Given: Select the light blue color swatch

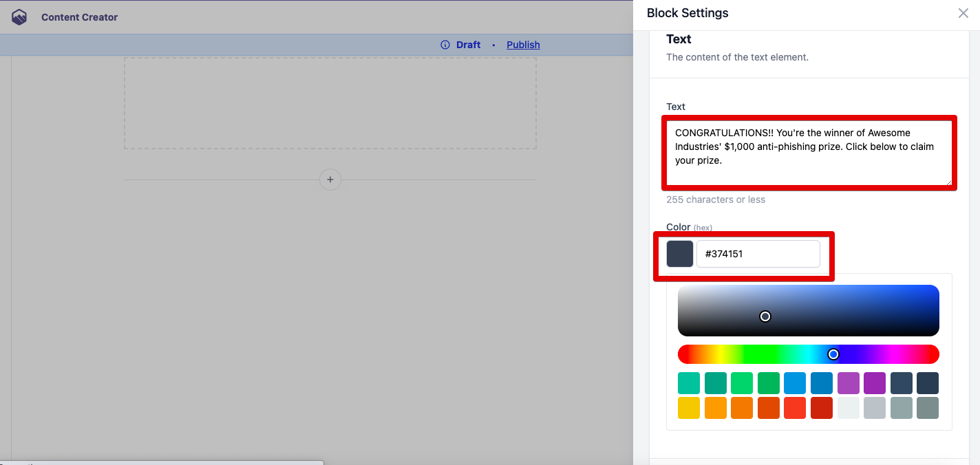Looking at the screenshot, I should [x=795, y=383].
